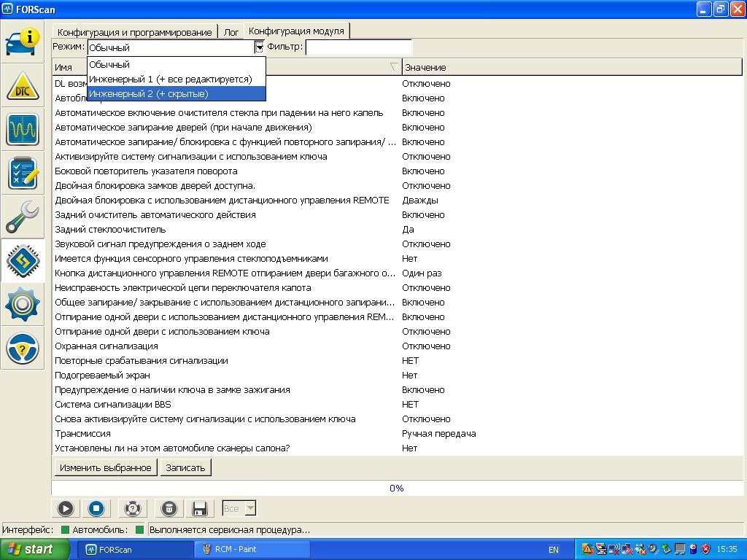The image size is (747, 560).
Task: Select row Боковой повторитель указателя поворота
Action: [x=396, y=171]
